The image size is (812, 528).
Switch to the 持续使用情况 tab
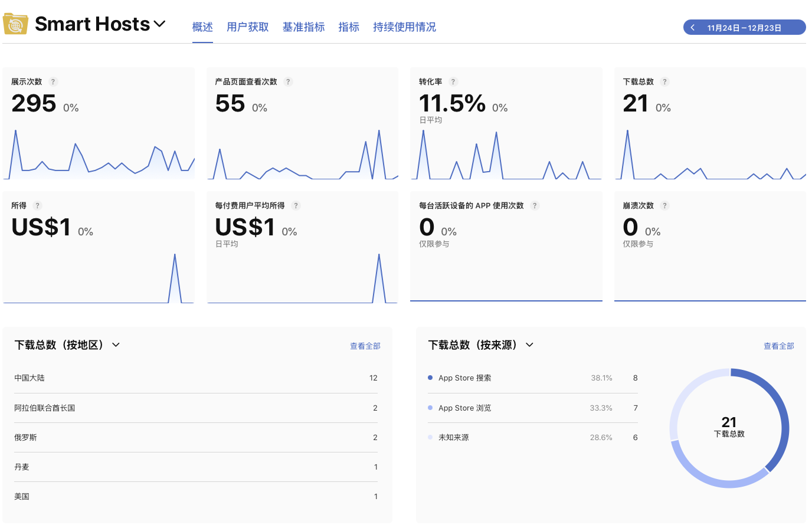(404, 27)
